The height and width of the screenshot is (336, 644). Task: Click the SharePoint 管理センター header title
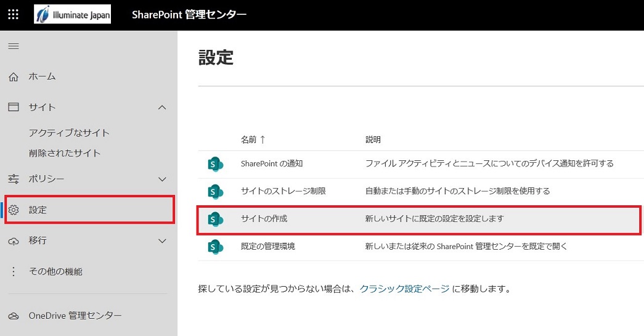click(189, 15)
